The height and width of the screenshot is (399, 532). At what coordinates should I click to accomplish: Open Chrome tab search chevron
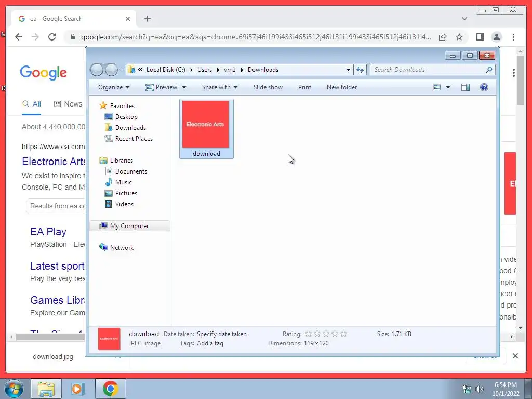(x=464, y=19)
